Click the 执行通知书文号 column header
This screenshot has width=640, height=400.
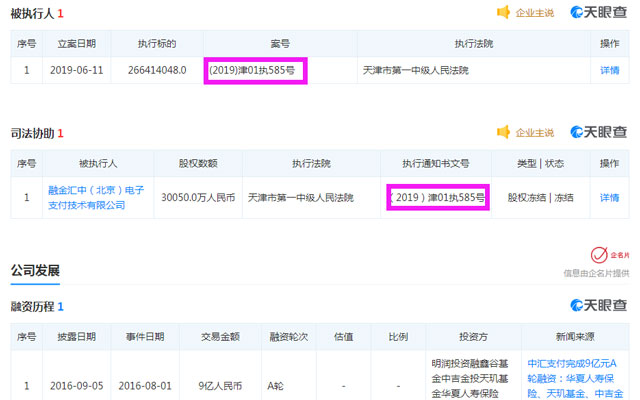(x=436, y=163)
